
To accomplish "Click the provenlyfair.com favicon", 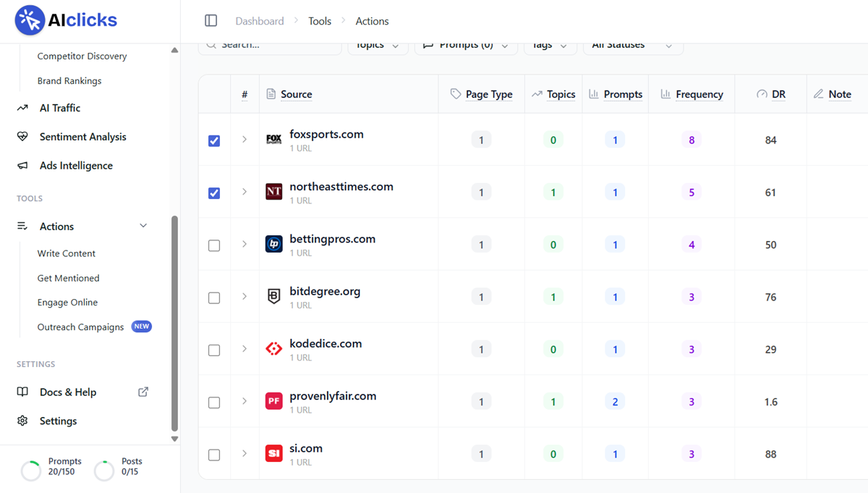I will coord(274,401).
